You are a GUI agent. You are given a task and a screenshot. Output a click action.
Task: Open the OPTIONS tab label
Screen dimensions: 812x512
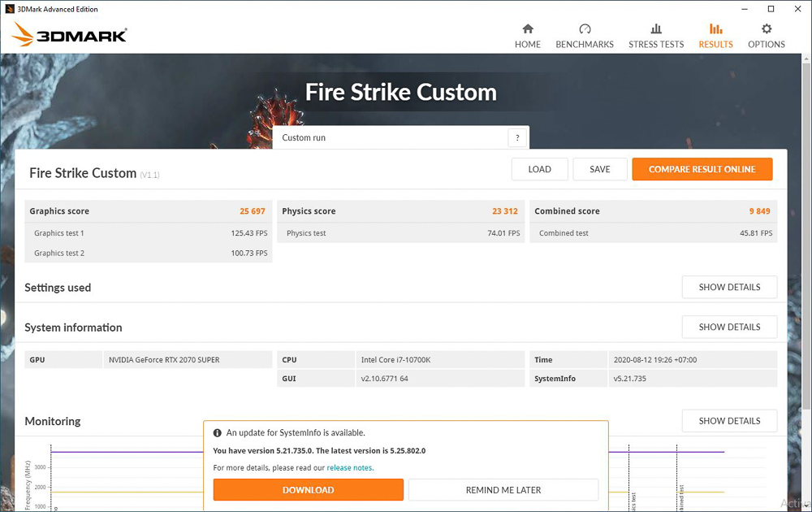[767, 45]
